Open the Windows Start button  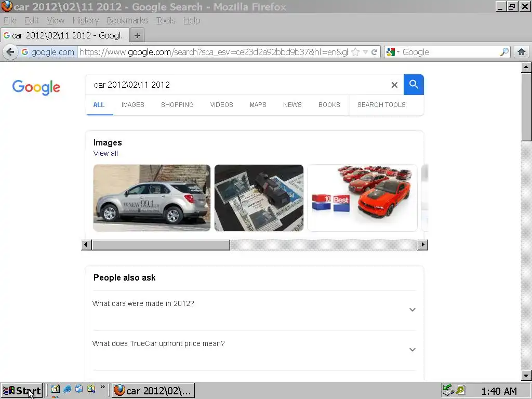pyautogui.click(x=22, y=391)
